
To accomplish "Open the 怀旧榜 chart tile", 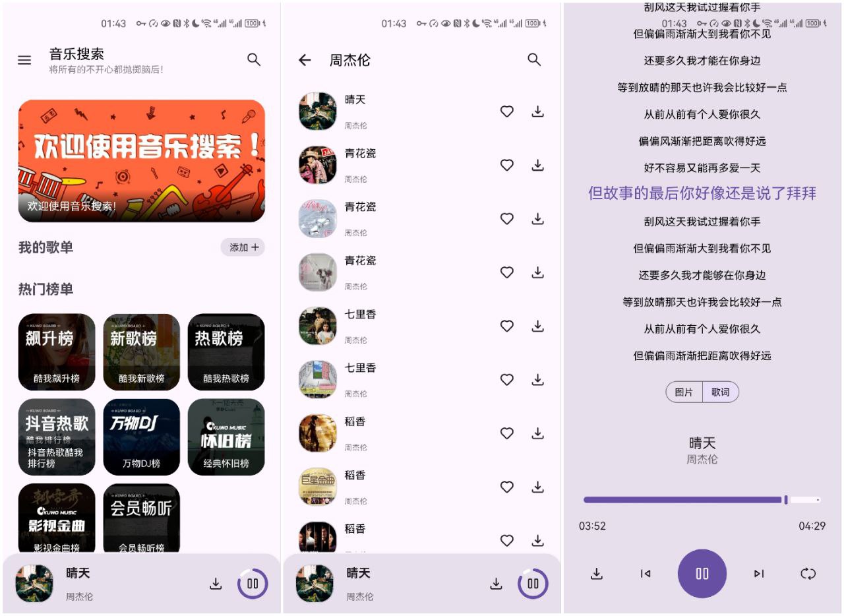I will [226, 437].
